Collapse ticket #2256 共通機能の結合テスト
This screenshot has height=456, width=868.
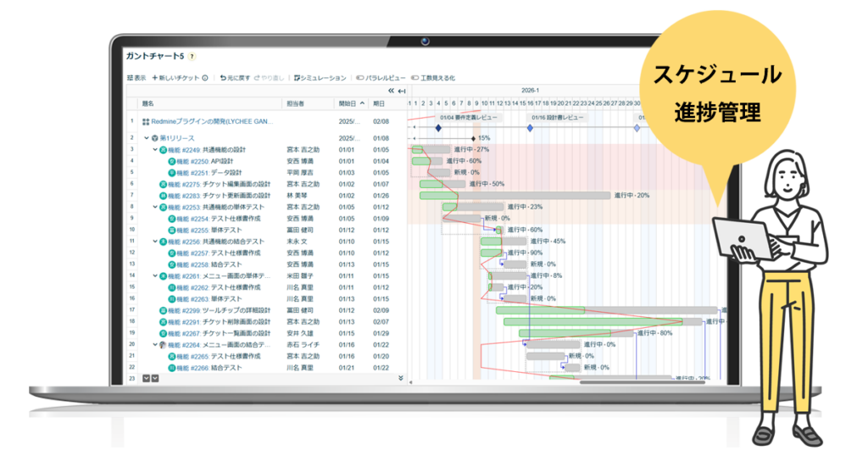[x=155, y=242]
